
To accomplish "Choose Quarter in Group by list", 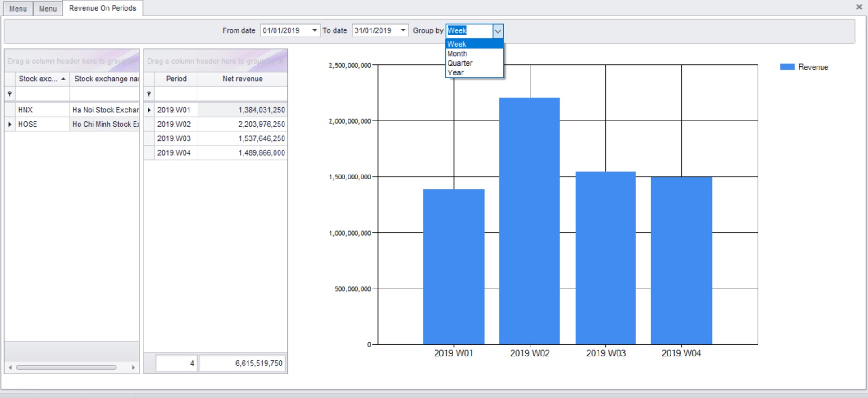I will (x=475, y=63).
